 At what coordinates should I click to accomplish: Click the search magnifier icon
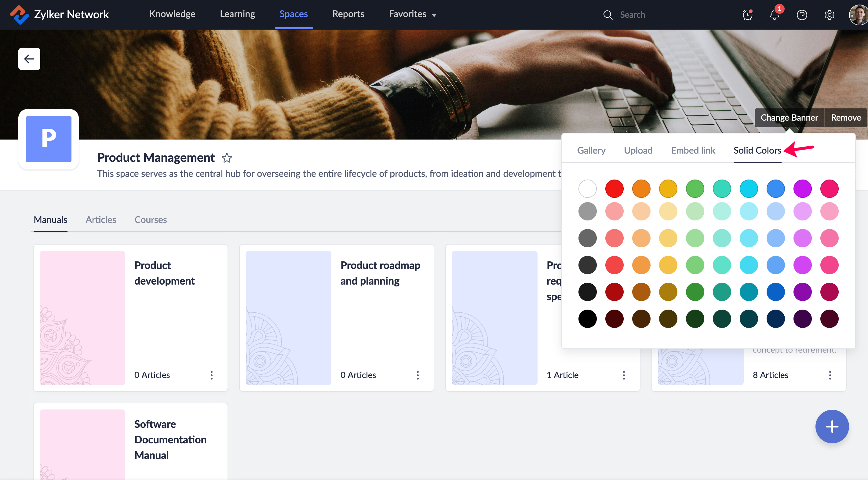coord(608,15)
